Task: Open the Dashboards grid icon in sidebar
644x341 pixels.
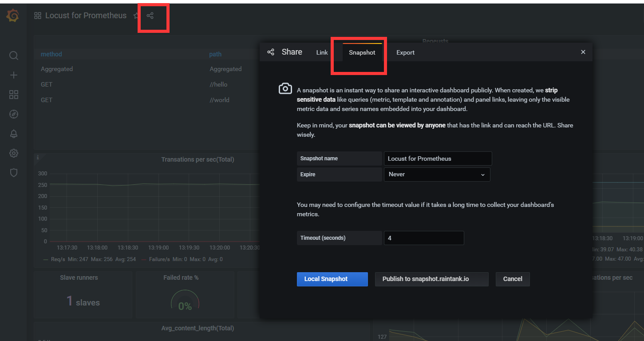Action: click(x=14, y=95)
